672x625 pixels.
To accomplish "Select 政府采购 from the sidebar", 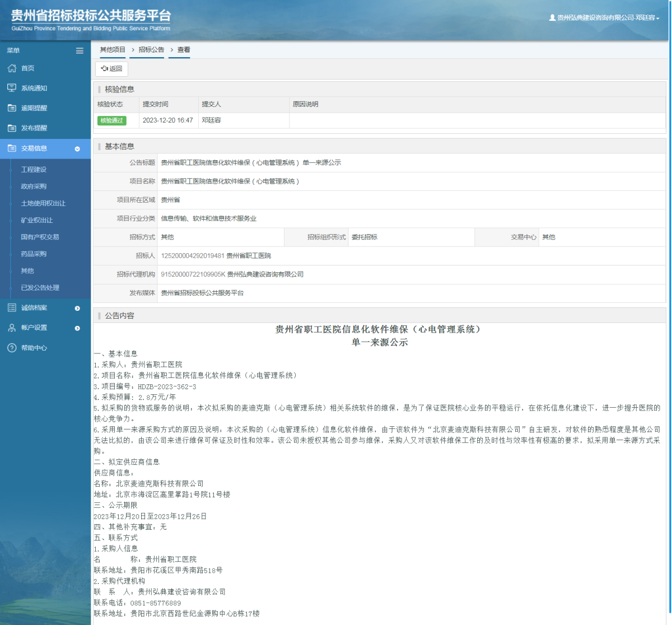I will (34, 186).
